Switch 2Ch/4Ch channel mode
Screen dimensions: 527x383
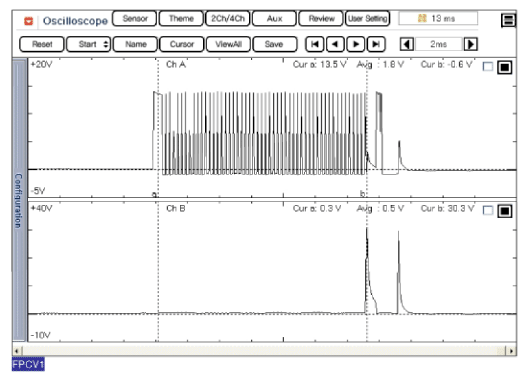(228, 18)
